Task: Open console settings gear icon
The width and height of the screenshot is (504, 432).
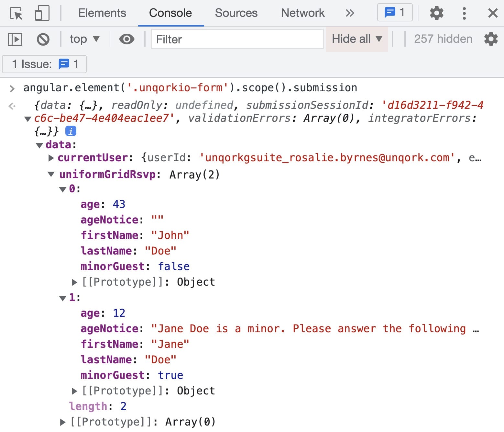Action: 491,39
